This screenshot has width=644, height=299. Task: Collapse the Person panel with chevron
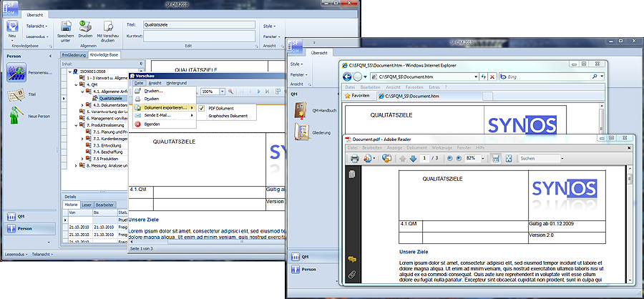(x=51, y=56)
